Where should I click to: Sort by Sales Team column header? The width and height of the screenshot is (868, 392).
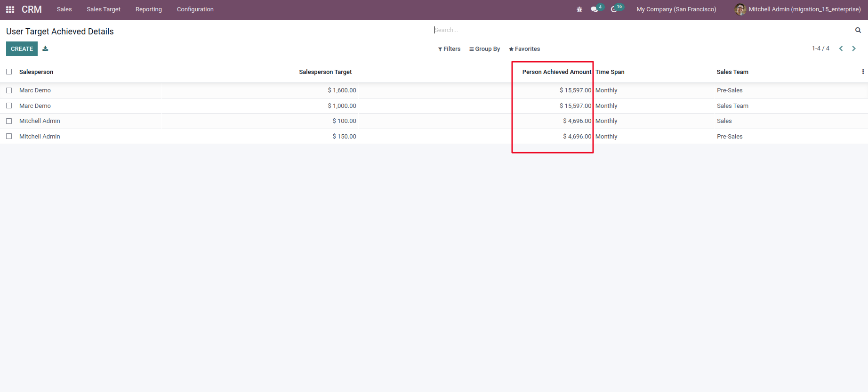click(x=732, y=72)
